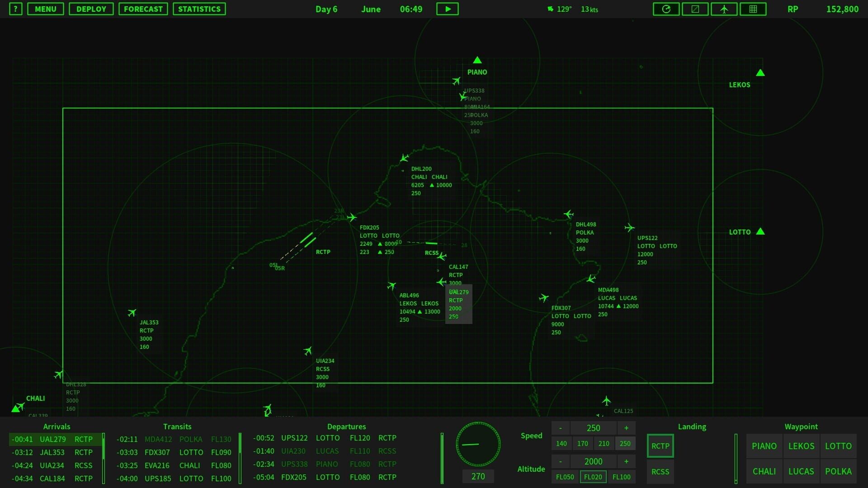The image size is (868, 488).
Task: Select the 170 speed preset
Action: [x=583, y=443]
